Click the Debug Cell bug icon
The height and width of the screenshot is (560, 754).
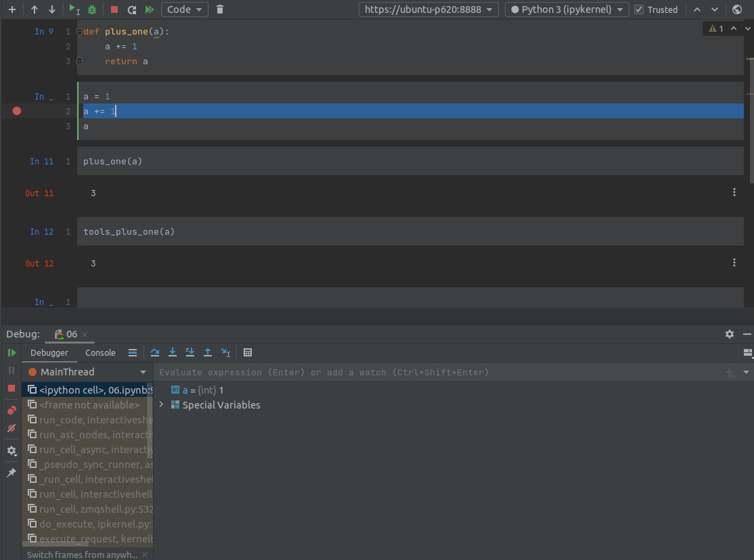point(92,9)
